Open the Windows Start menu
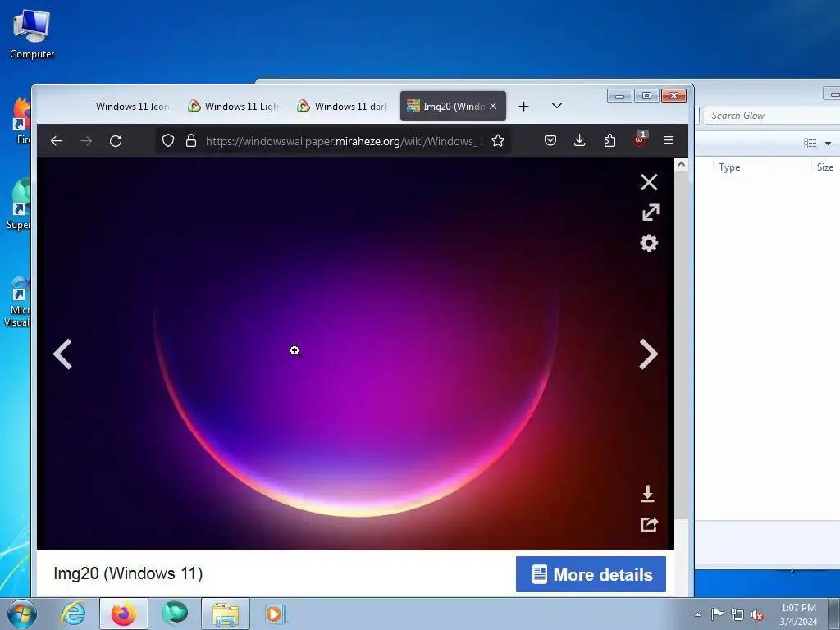Image resolution: width=840 pixels, height=630 pixels. (x=21, y=614)
